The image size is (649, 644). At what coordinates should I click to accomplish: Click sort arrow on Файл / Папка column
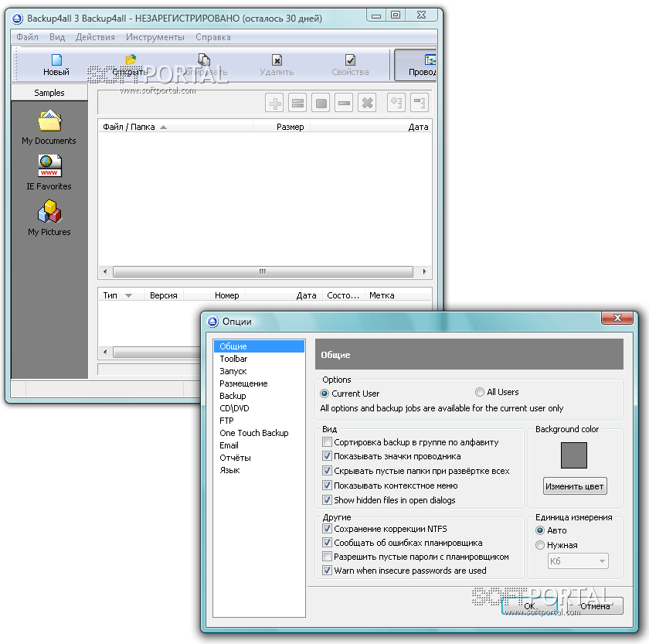164,127
